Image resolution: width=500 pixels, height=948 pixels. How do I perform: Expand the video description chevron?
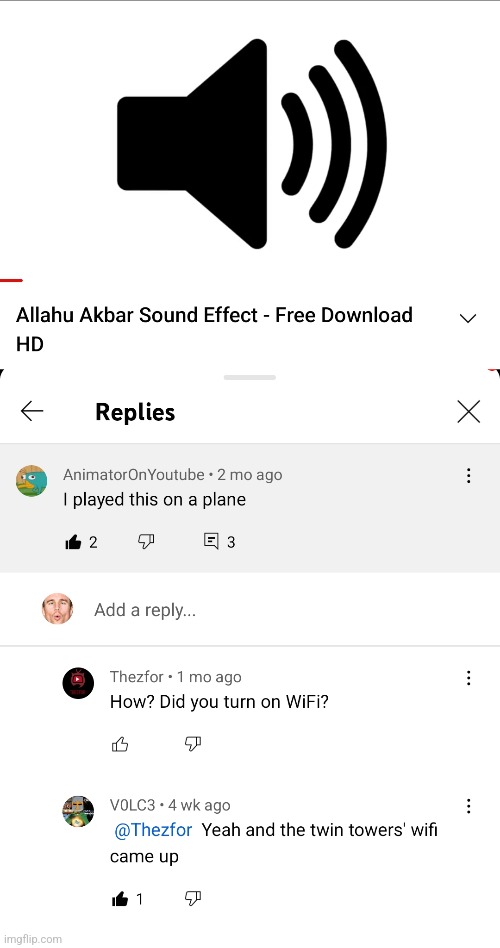[468, 319]
